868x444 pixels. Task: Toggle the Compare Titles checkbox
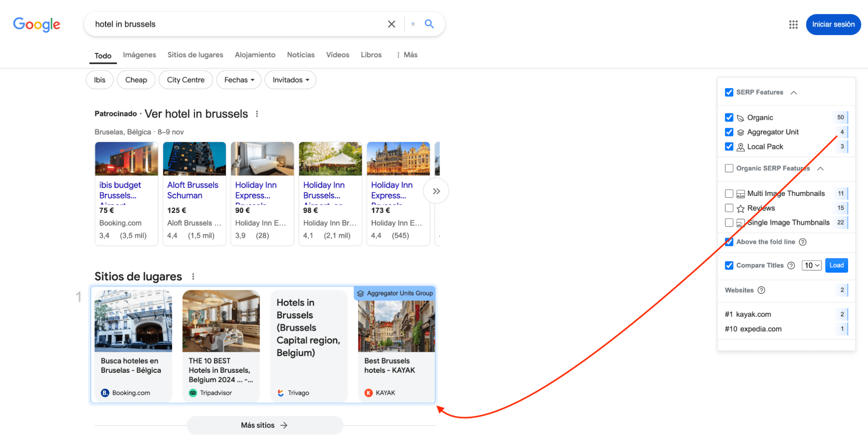coord(729,265)
